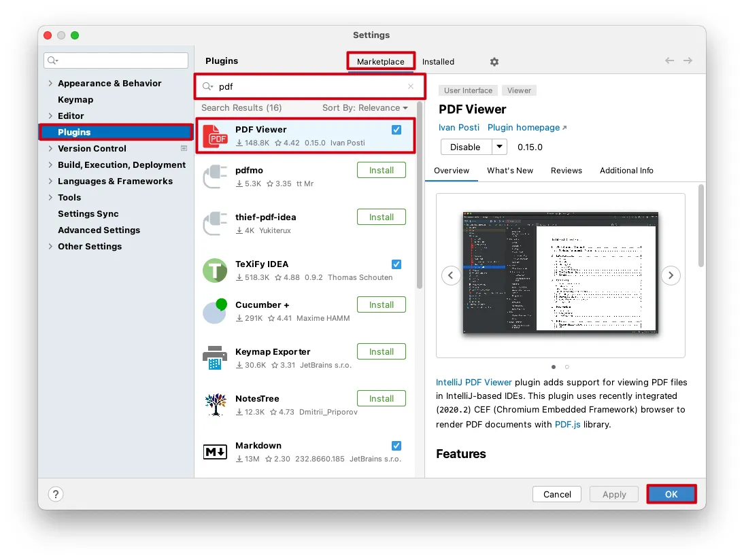
Task: Click the thief-pdf-idea plugin icon
Action: pyautogui.click(x=215, y=224)
